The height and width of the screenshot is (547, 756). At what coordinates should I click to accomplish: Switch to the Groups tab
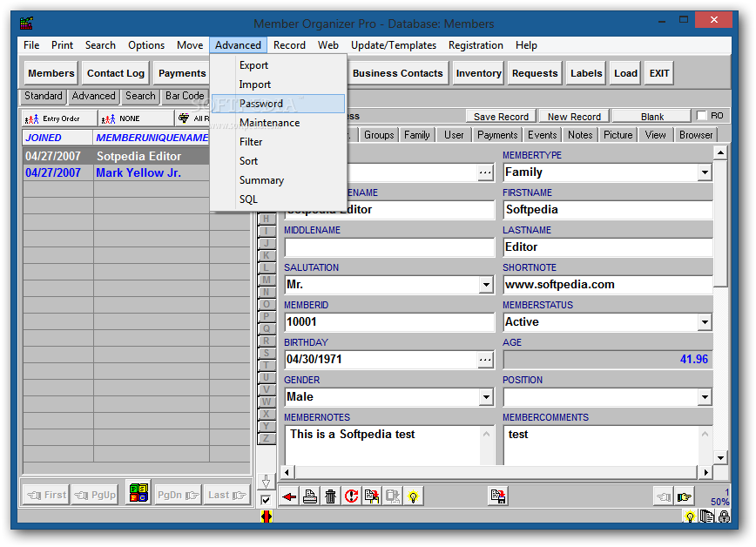(379, 135)
